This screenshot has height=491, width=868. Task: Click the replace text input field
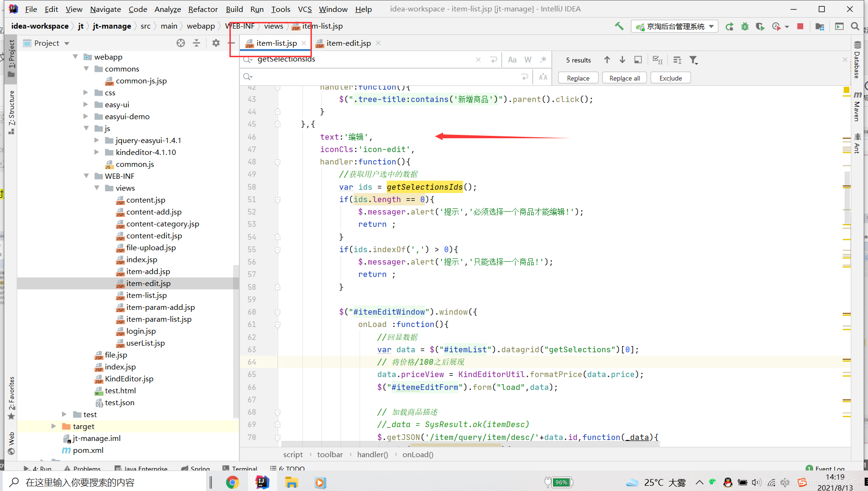386,77
